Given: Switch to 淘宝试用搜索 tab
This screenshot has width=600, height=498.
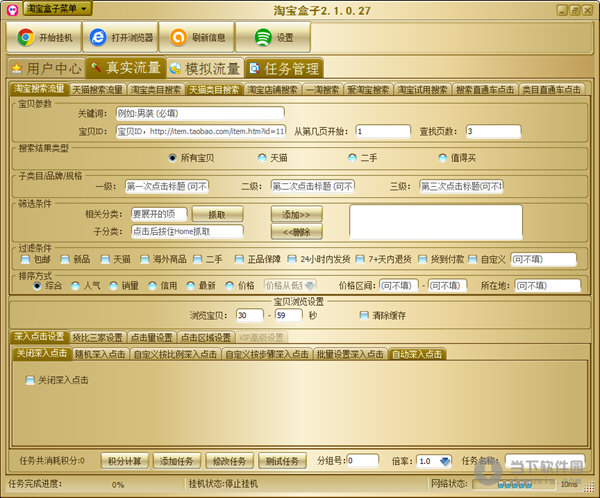Looking at the screenshot, I should (422, 90).
